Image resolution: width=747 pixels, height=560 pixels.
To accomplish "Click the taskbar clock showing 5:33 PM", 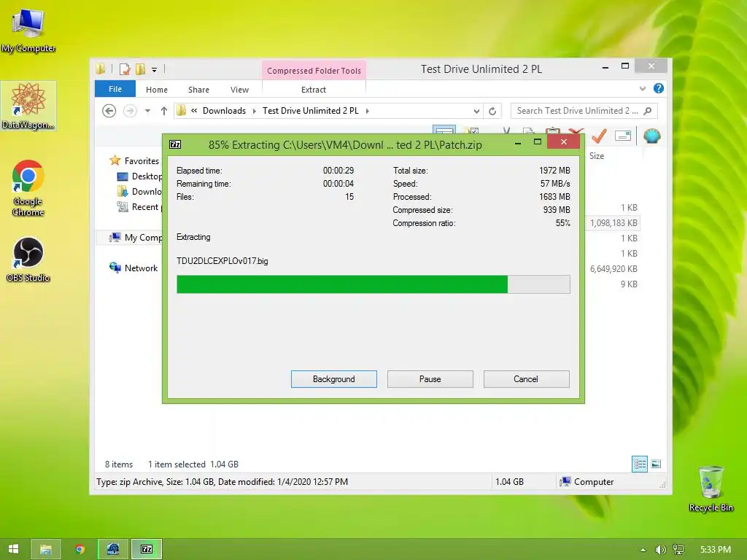I will pyautogui.click(x=716, y=550).
